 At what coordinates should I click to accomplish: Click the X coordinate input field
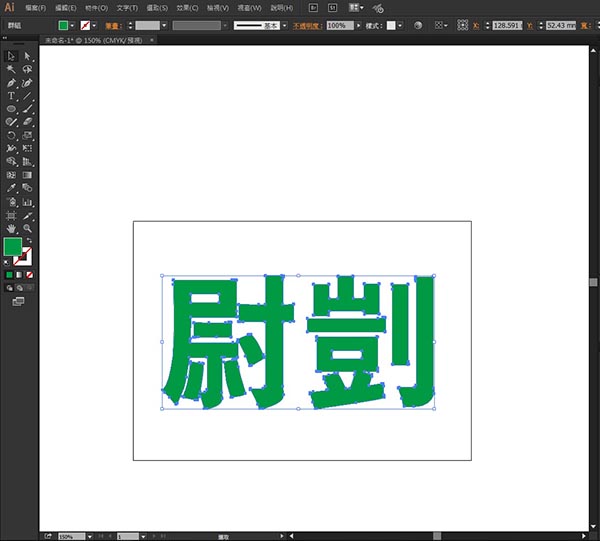508,25
